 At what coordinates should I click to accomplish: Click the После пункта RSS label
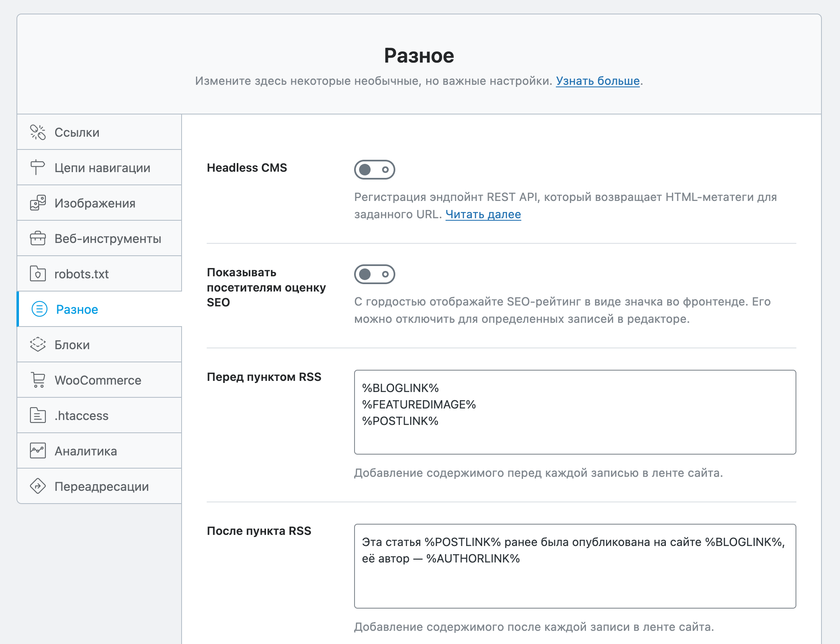(259, 531)
